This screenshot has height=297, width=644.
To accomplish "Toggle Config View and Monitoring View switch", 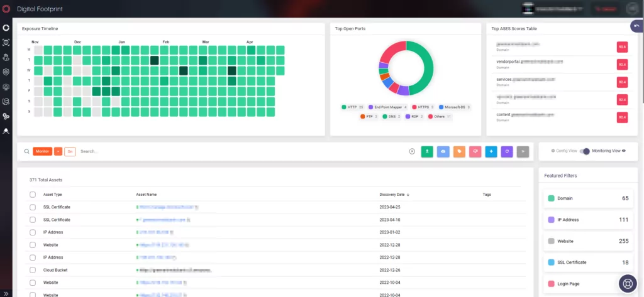I will [x=585, y=151].
